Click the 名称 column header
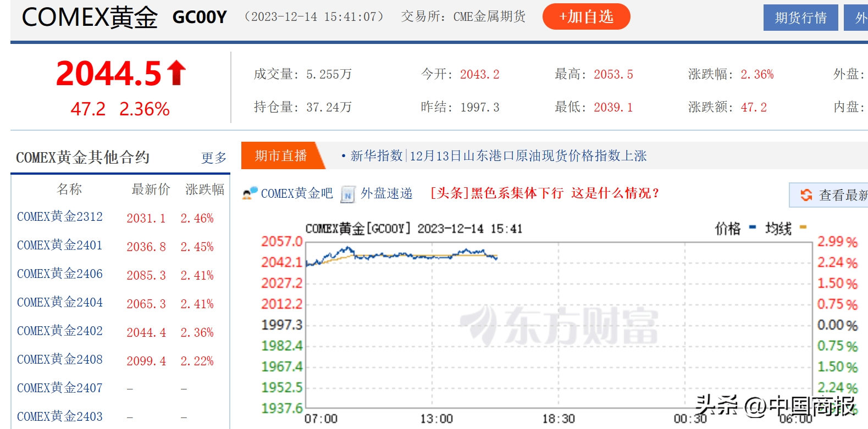 pyautogui.click(x=69, y=190)
